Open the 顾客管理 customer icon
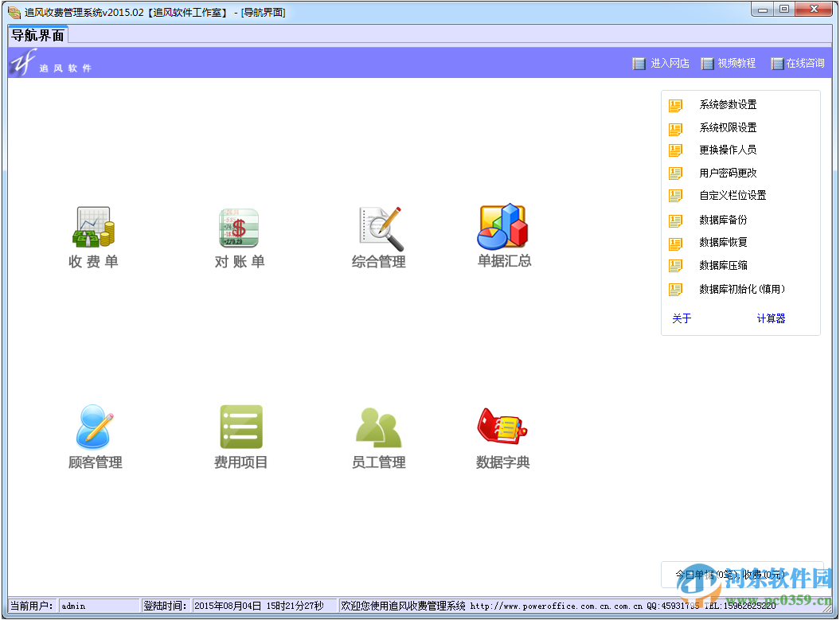This screenshot has width=840, height=620. point(95,427)
